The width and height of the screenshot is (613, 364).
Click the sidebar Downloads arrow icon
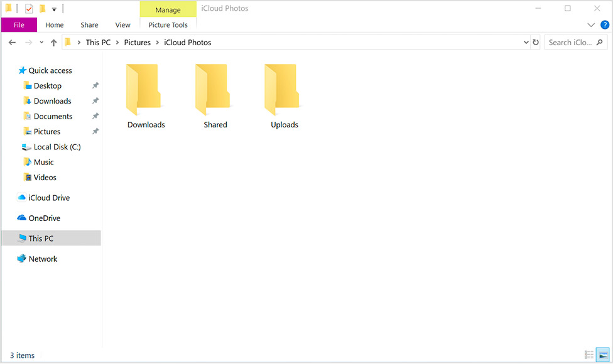point(28,101)
